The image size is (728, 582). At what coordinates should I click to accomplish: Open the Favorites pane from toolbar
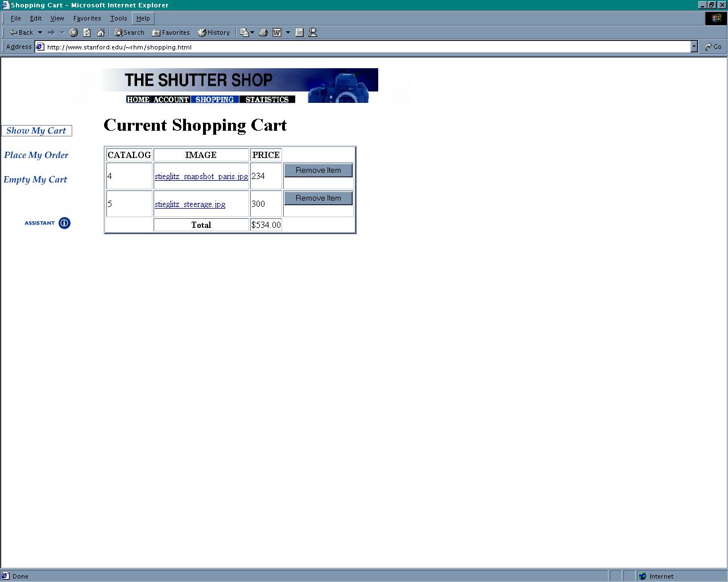tap(171, 32)
